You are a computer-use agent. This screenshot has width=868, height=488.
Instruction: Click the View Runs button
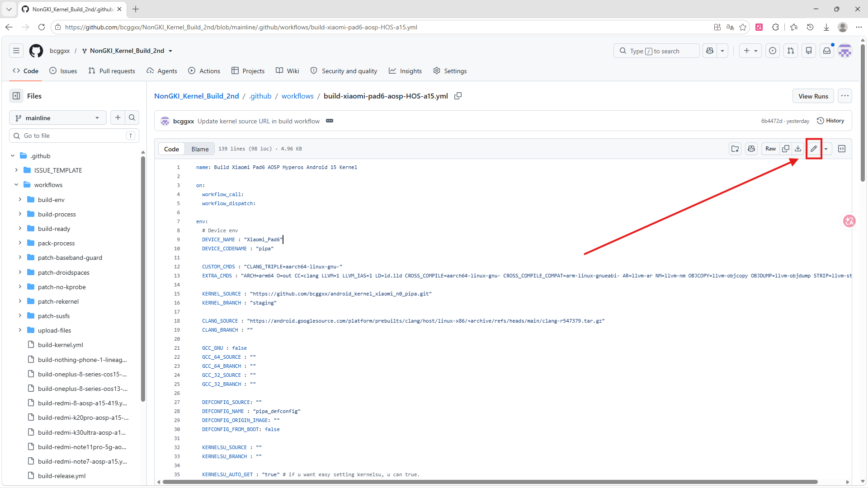click(x=813, y=96)
